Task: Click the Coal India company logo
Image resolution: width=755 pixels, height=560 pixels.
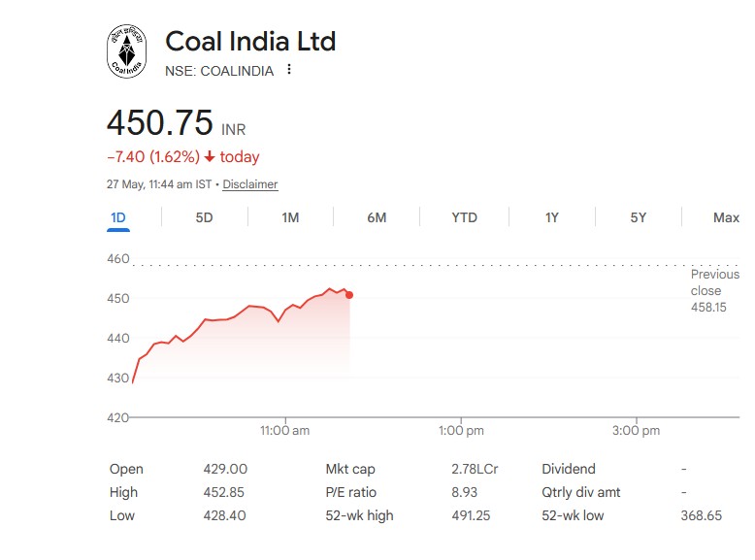Action: tap(126, 51)
